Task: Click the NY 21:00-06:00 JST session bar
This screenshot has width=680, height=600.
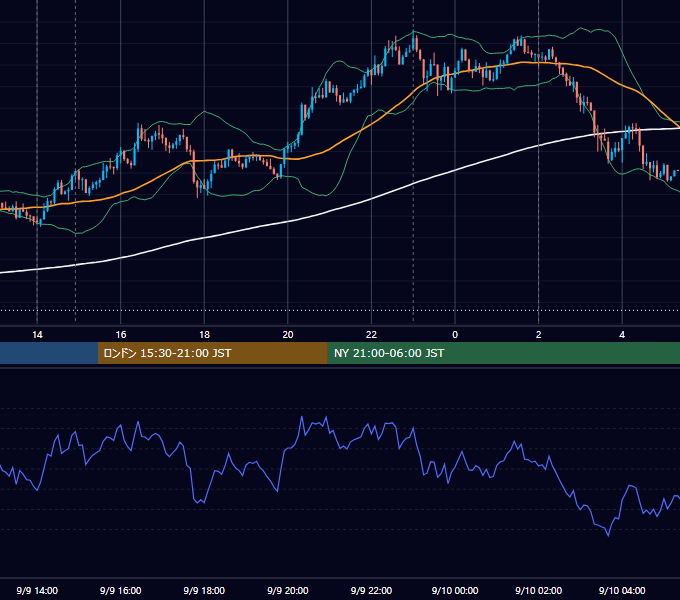Action: pos(503,353)
